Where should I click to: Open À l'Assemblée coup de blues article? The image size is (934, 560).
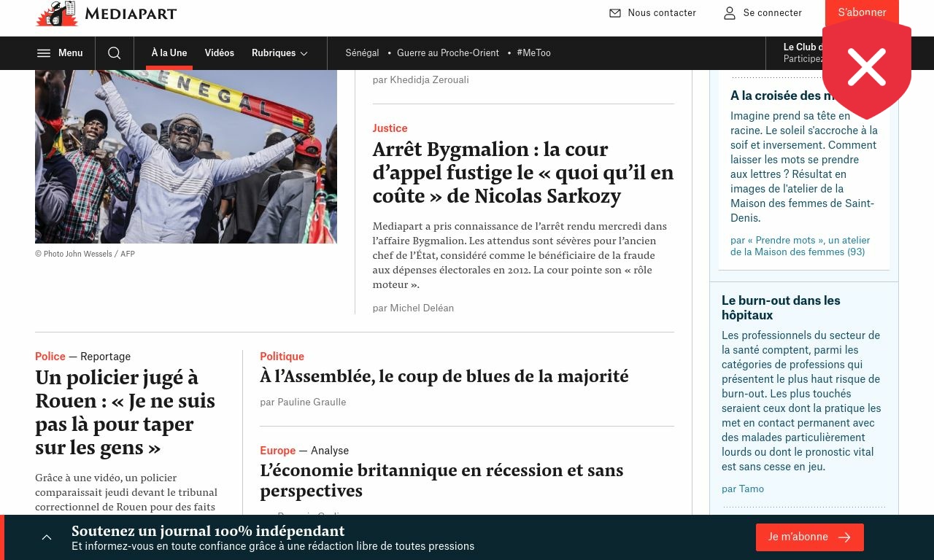pos(444,376)
